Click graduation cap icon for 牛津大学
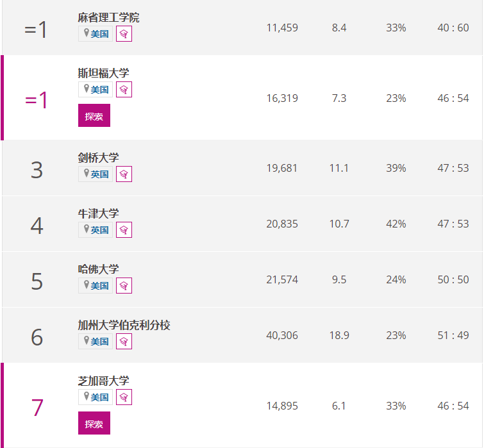This screenshot has width=484, height=448. (x=124, y=230)
